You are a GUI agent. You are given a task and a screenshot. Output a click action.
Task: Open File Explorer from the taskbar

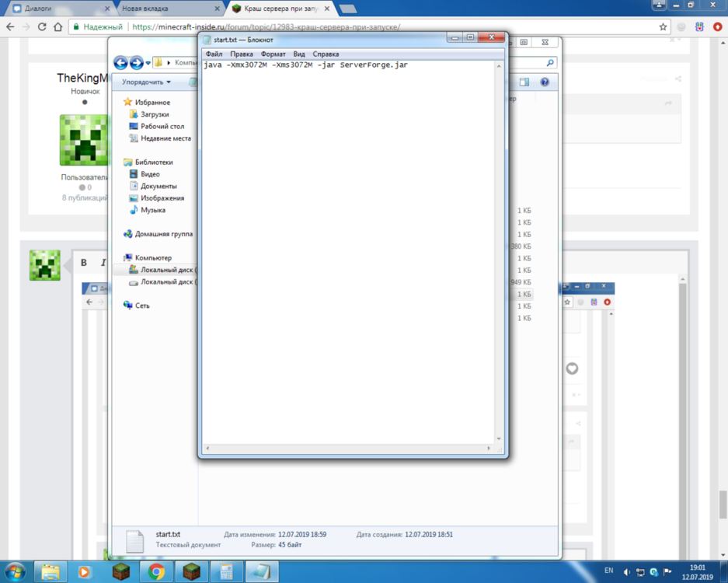51,572
